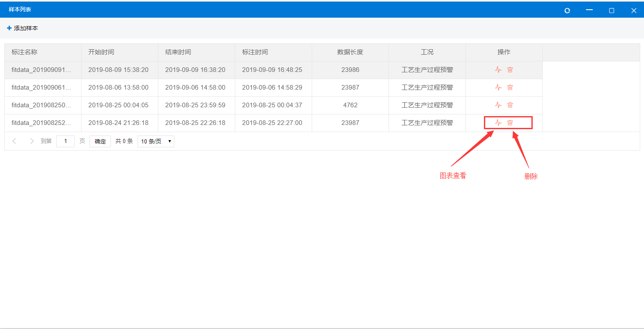644x329 pixels.
Task: Open the 10 条/页 page size dropdown
Action: click(156, 141)
